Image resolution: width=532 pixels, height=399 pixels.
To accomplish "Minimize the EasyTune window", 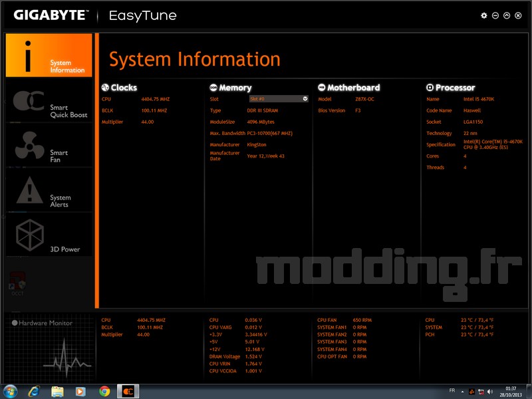I will point(495,15).
